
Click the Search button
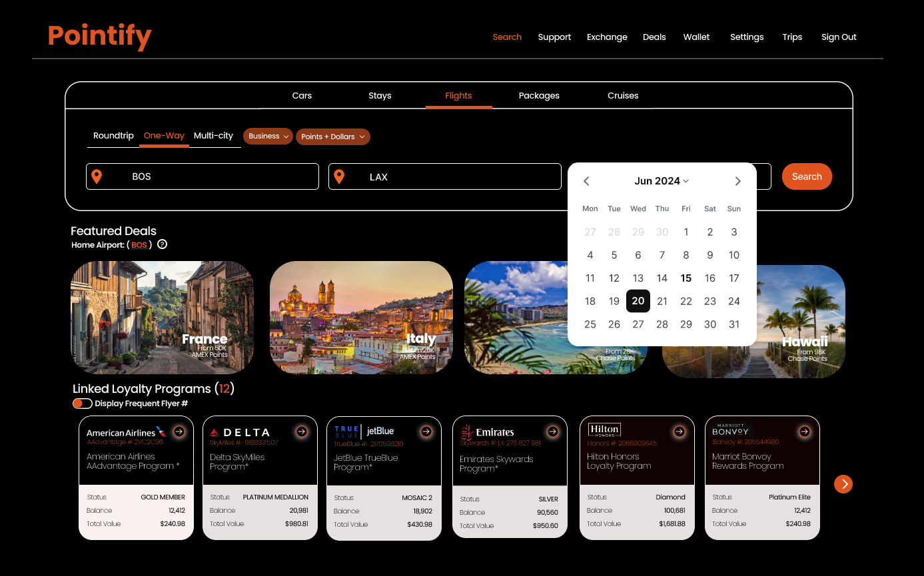(807, 176)
